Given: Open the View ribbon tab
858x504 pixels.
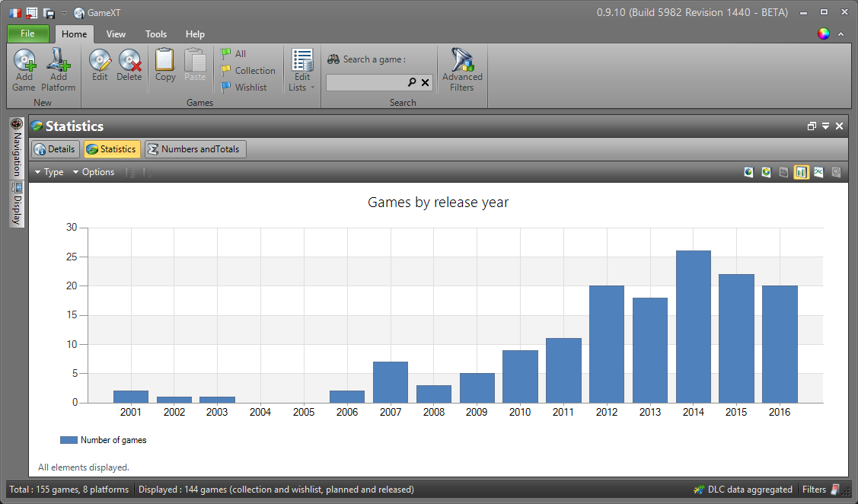Looking at the screenshot, I should coord(116,34).
